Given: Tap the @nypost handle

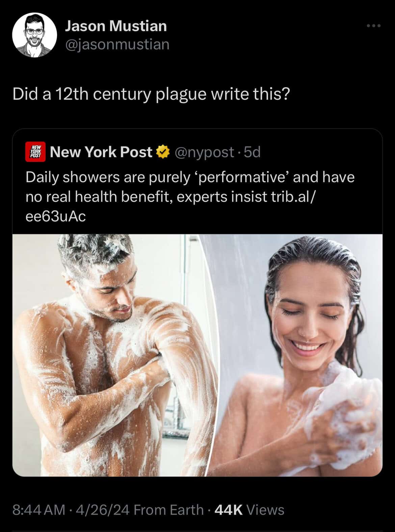Looking at the screenshot, I should pos(204,152).
